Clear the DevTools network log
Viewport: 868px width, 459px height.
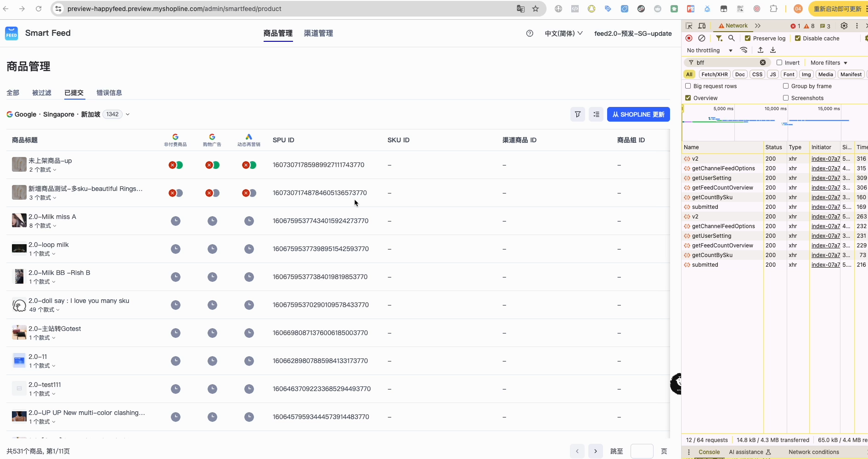coord(702,38)
